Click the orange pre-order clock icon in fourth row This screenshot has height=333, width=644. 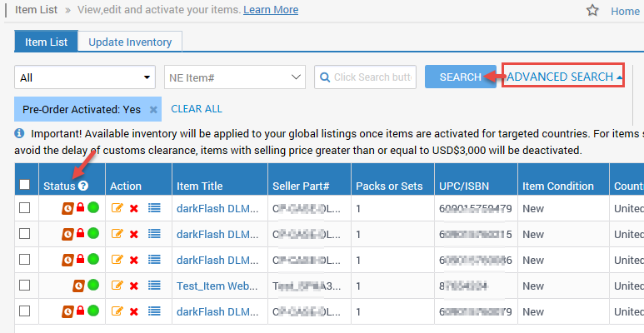pyautogui.click(x=75, y=286)
